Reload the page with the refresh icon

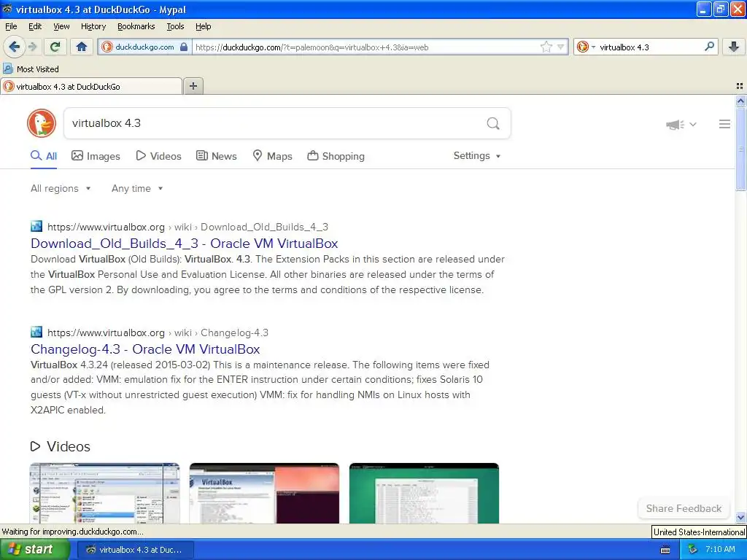click(55, 47)
